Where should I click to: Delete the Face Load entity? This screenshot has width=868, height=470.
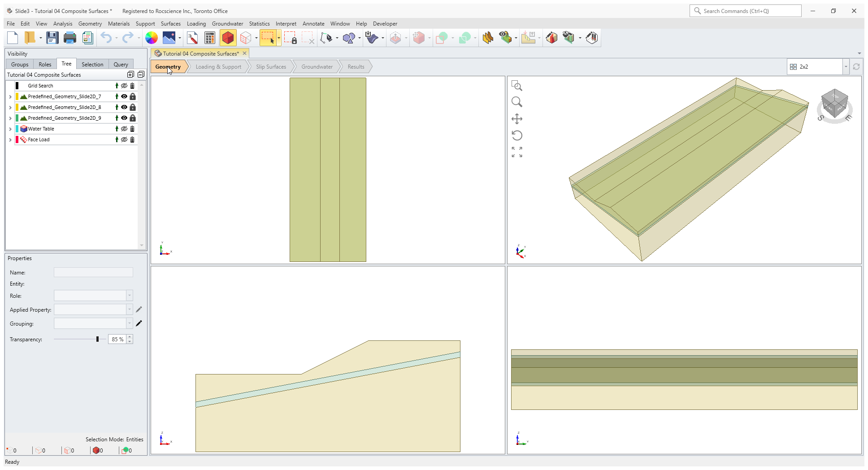pyautogui.click(x=132, y=139)
